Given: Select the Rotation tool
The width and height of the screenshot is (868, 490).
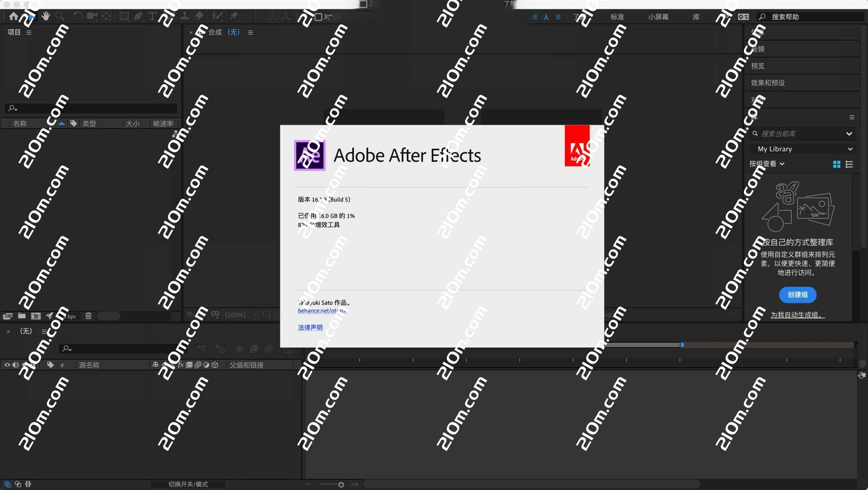Looking at the screenshot, I should pyautogui.click(x=78, y=16).
